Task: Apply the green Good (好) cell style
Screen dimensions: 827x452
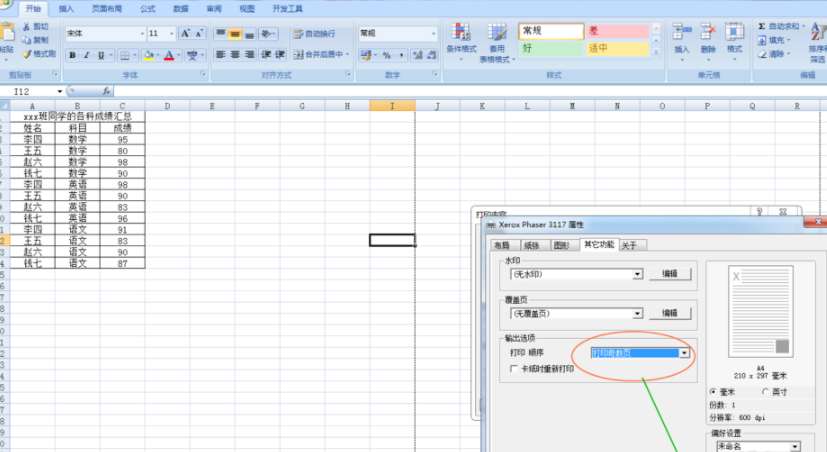Action: (551, 49)
